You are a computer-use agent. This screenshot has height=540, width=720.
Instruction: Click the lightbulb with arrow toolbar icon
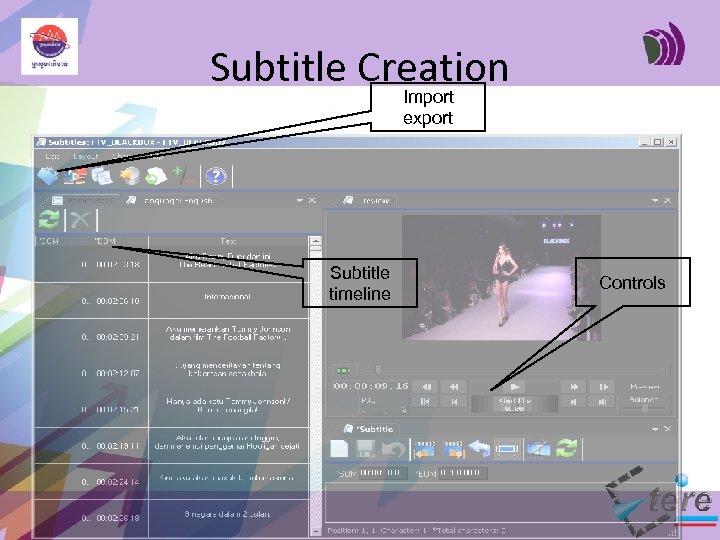129,176
